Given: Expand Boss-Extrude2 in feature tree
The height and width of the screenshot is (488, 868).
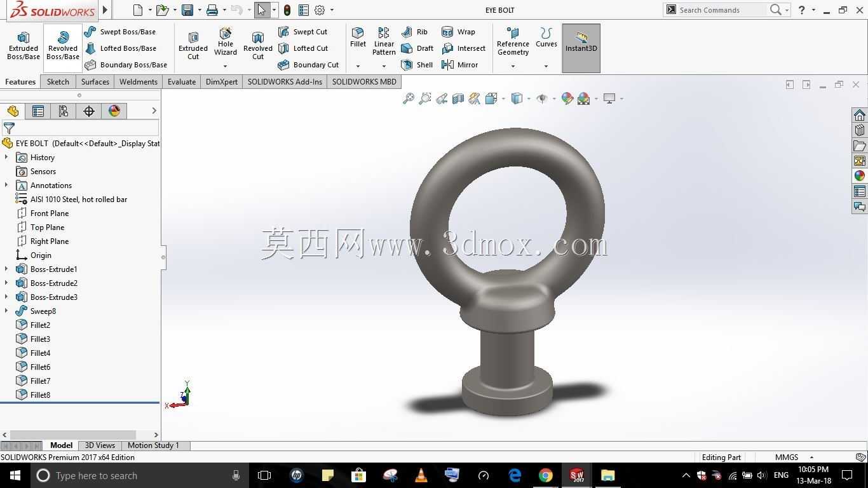Looking at the screenshot, I should pos(6,283).
